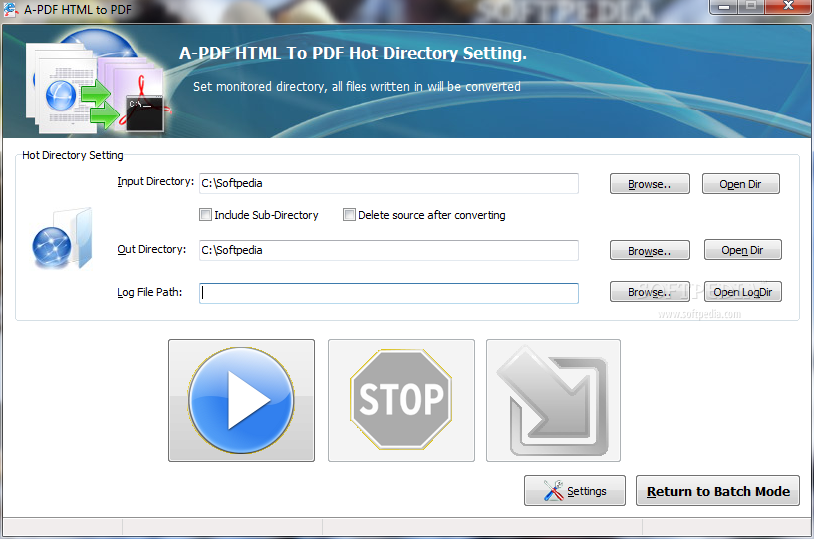Click the globe folder icon beside directory settings
Viewport: 814px width, 539px height.
[62, 239]
